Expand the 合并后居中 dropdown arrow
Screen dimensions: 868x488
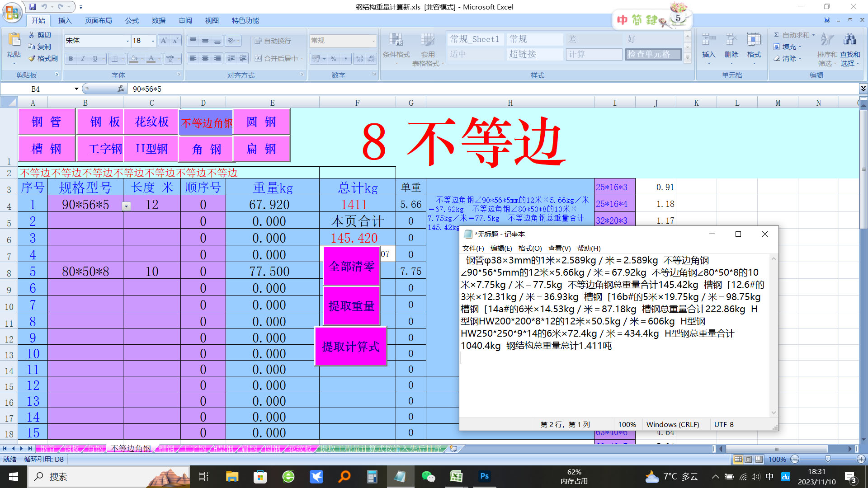tap(302, 58)
